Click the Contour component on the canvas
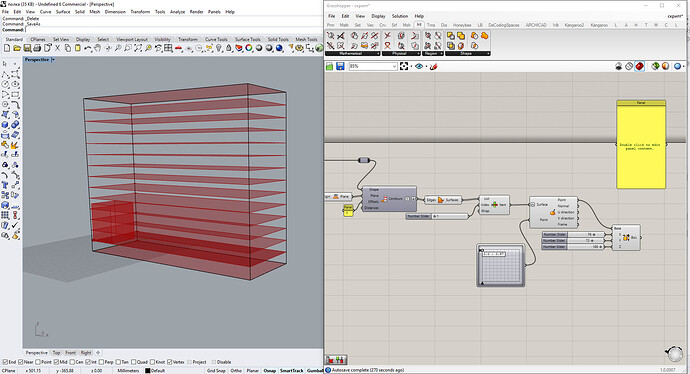This screenshot has height=374, width=690. [389, 199]
